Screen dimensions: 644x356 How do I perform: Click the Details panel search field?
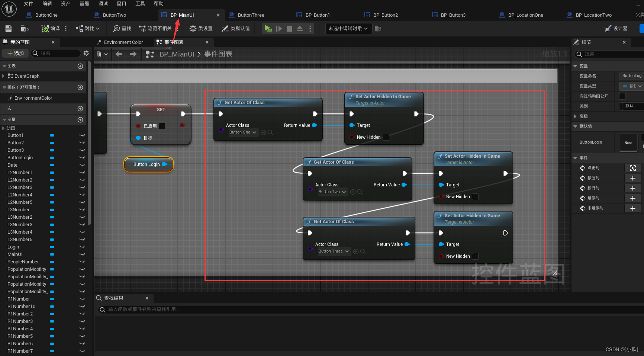point(610,54)
